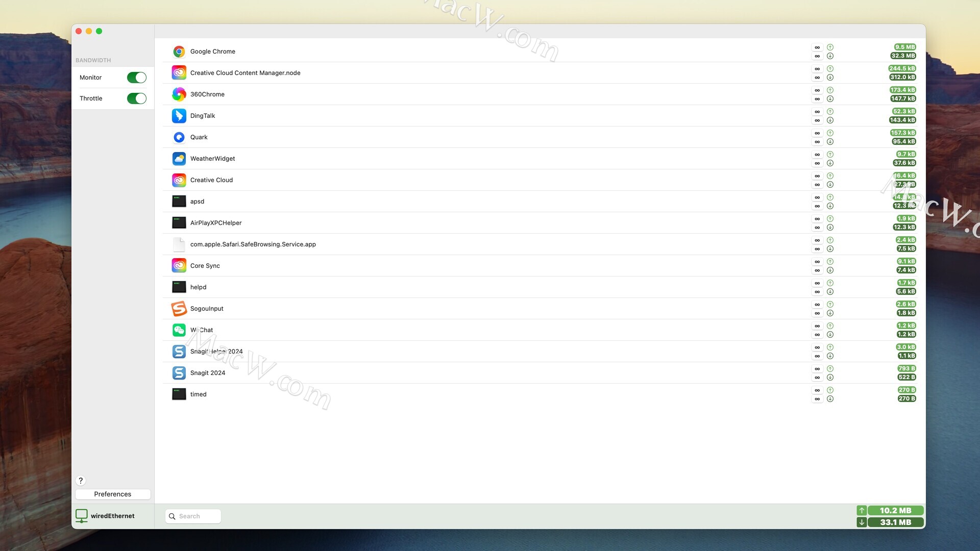The image size is (980, 551).
Task: Click the download arrow icon for 360Chrome
Action: [x=830, y=99]
